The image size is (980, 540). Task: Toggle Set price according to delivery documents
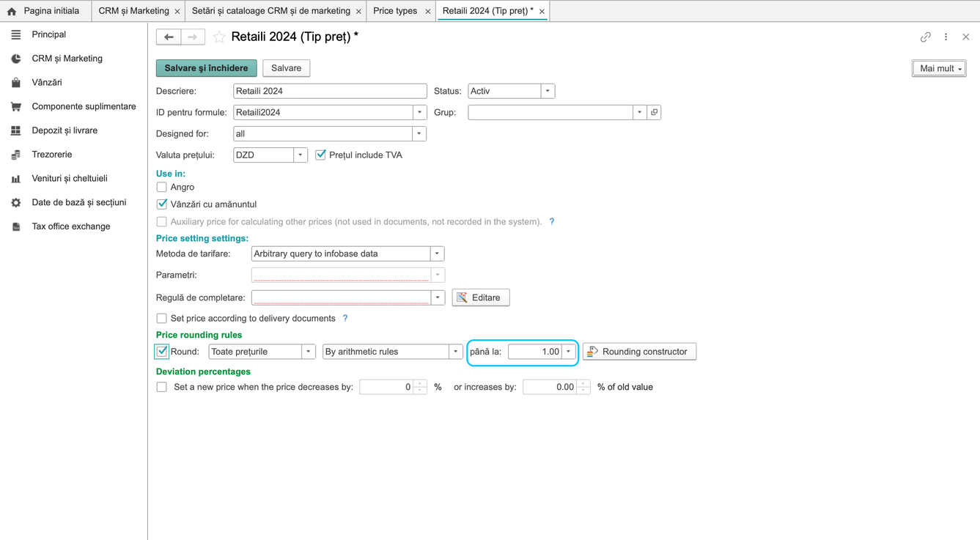[162, 318]
